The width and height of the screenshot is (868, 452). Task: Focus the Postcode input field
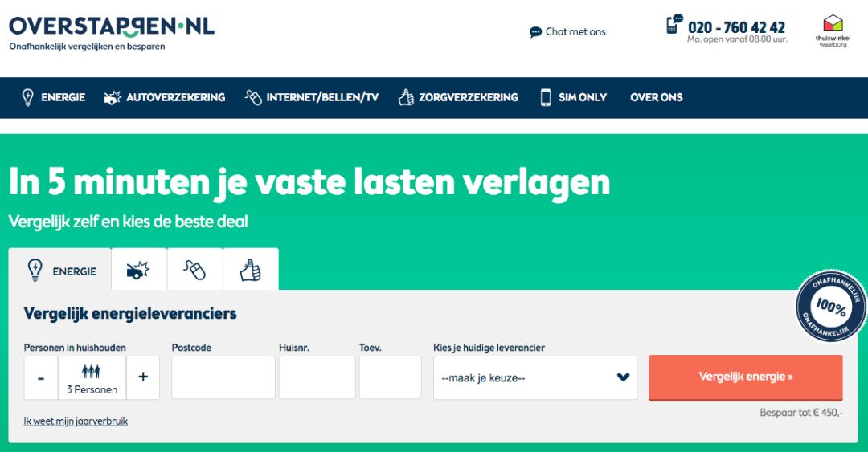pos(223,377)
